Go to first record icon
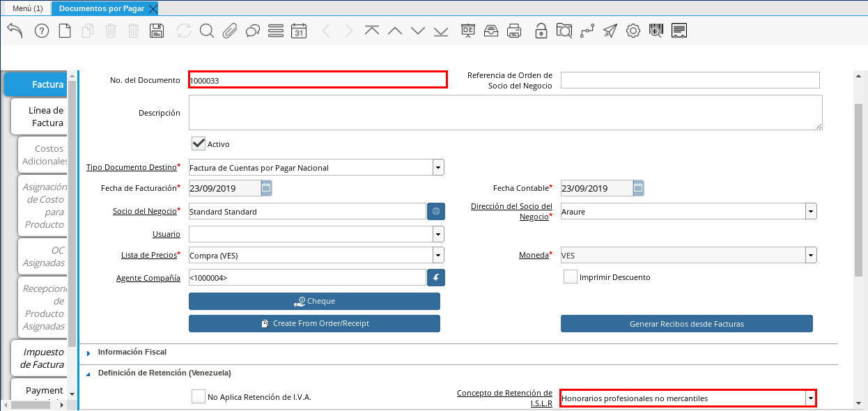The width and height of the screenshot is (868, 411). tap(372, 31)
